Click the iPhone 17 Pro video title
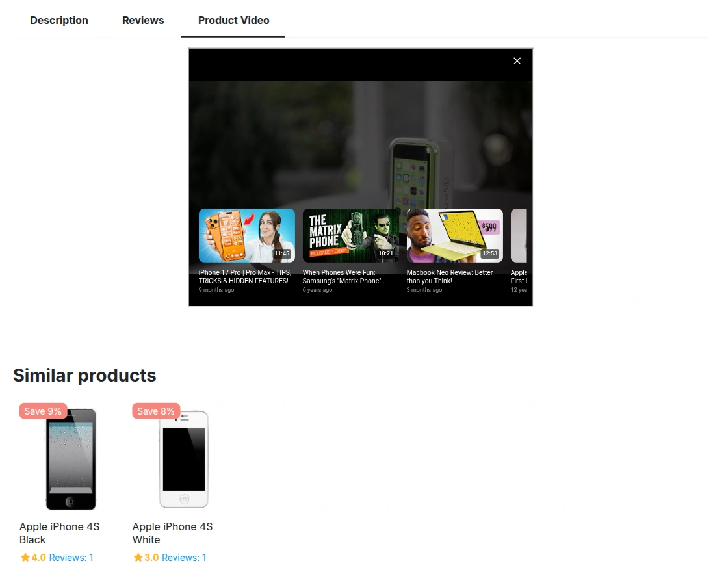This screenshot has width=728, height=572. [x=244, y=277]
